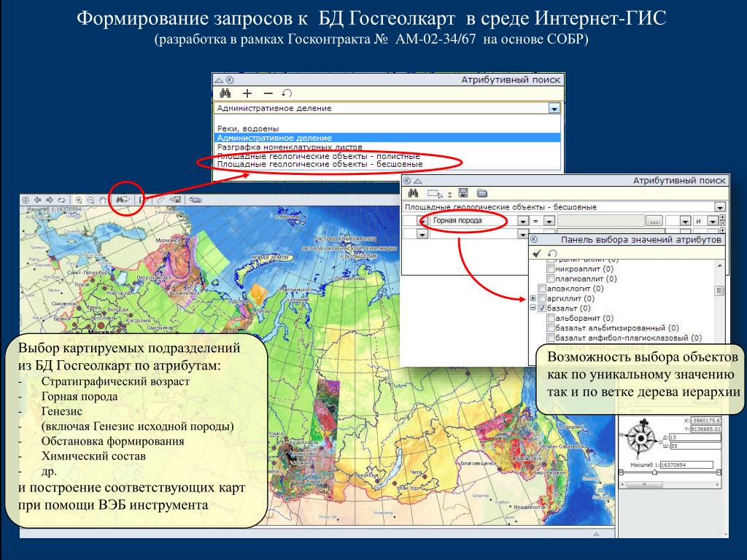Click plus end of scale slider
747x560 pixels.
click(x=621, y=472)
